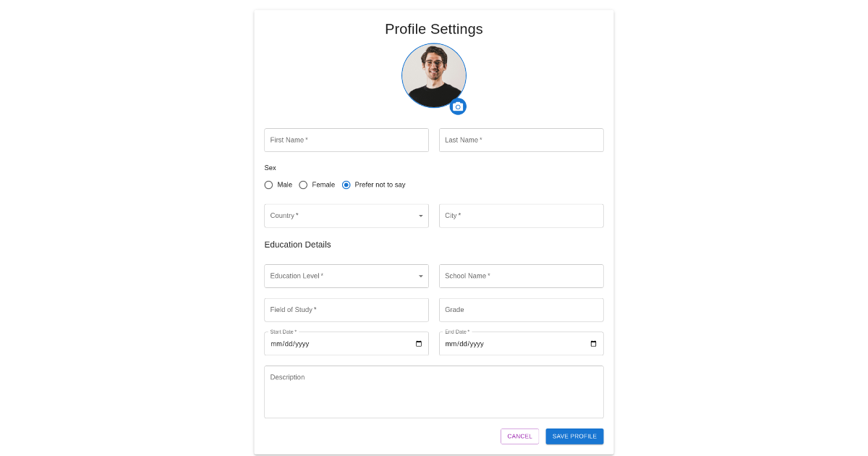Choose 'Prefer not to say' for Sex
Screen dimensions: 868x456
(x=346, y=185)
